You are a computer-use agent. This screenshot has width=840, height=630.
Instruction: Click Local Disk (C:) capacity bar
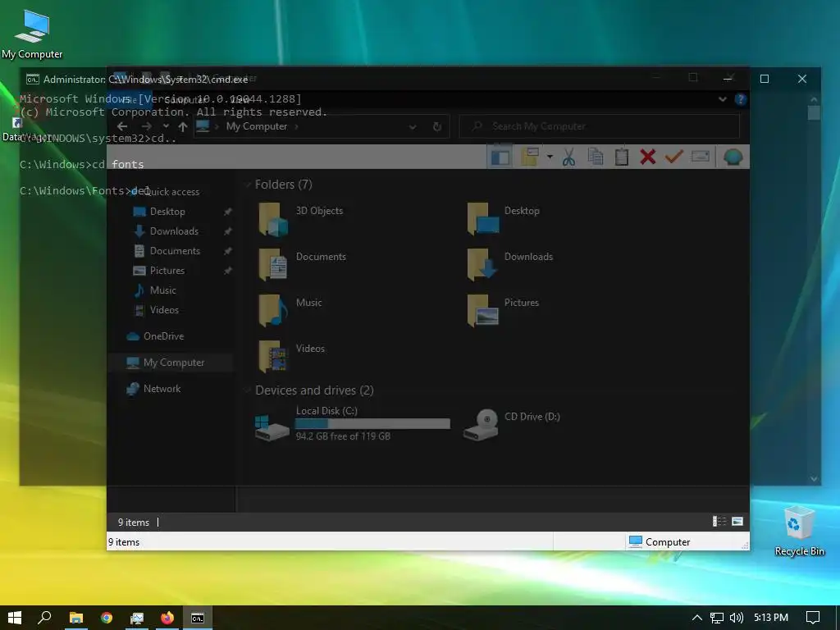[x=372, y=424]
